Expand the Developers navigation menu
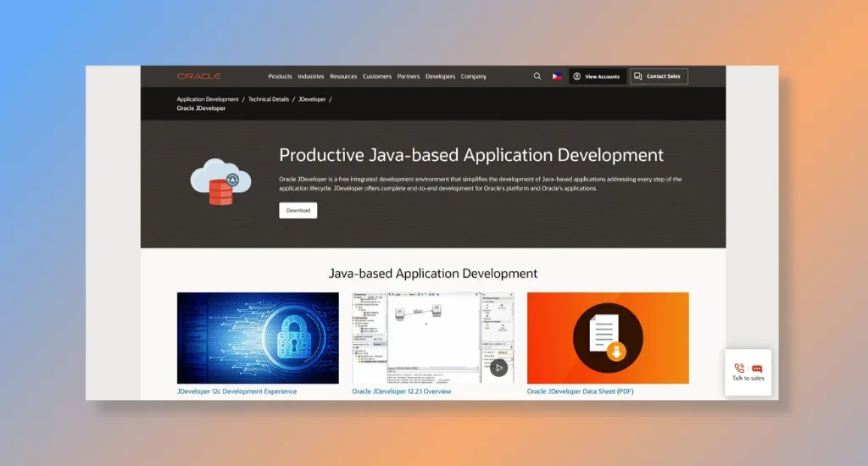This screenshot has height=466, width=868. coord(440,76)
